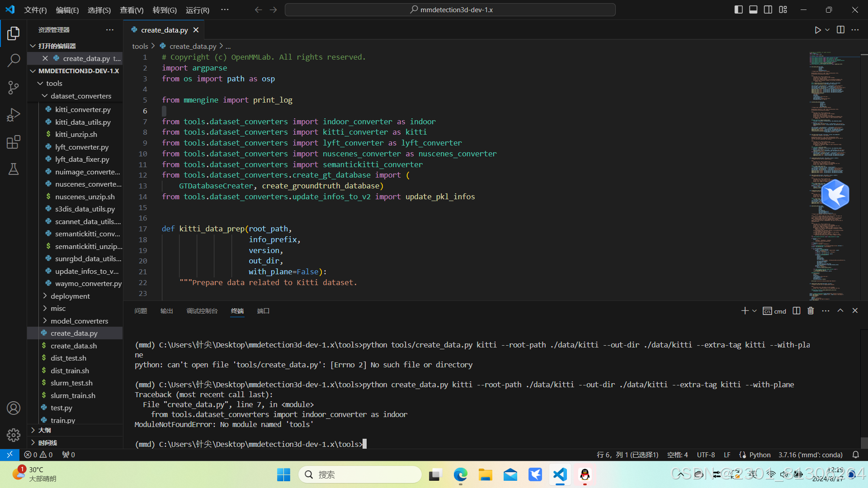Click Python language mode in status bar
The height and width of the screenshot is (488, 868).
(759, 455)
